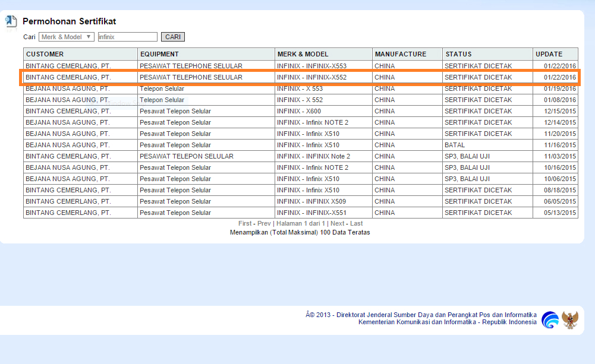Click the Permohonan Sertifikat page heading
Image resolution: width=595 pixels, height=364 pixels.
coord(69,21)
